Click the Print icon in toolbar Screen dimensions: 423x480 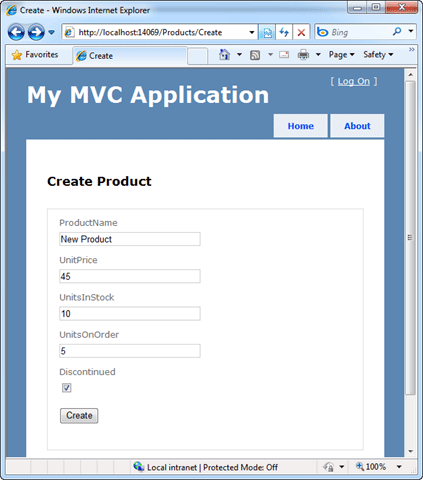pyautogui.click(x=303, y=55)
